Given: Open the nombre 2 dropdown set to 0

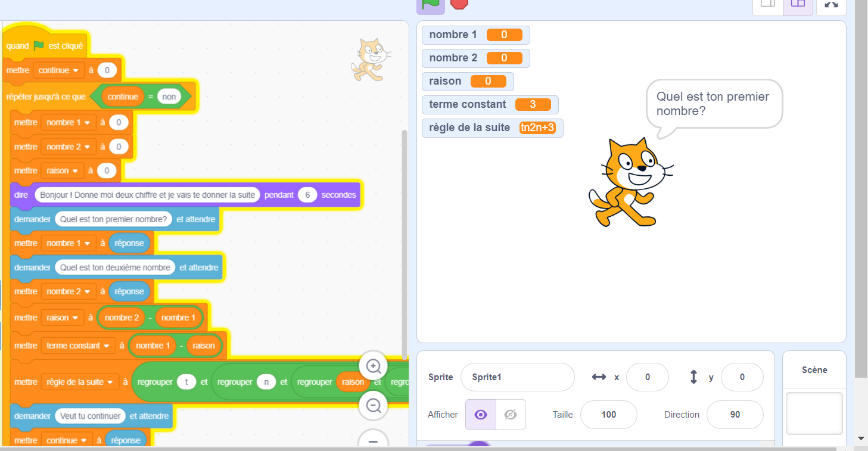Looking at the screenshot, I should (68, 147).
